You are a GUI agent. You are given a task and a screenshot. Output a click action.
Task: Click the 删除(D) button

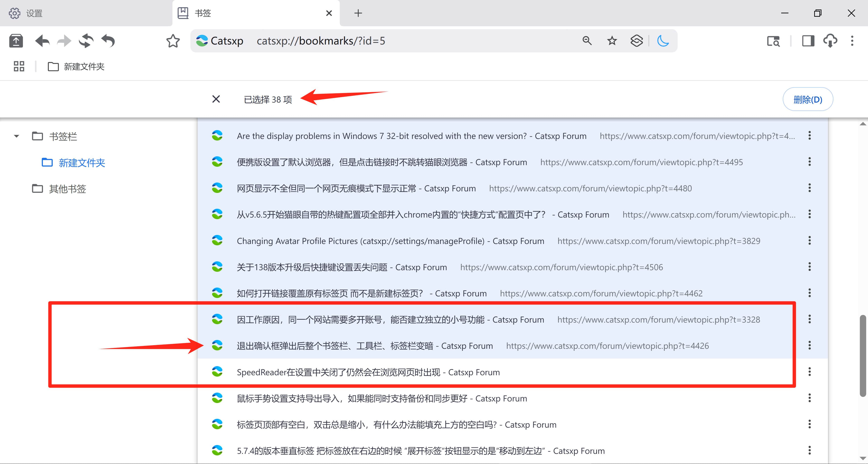click(x=808, y=99)
